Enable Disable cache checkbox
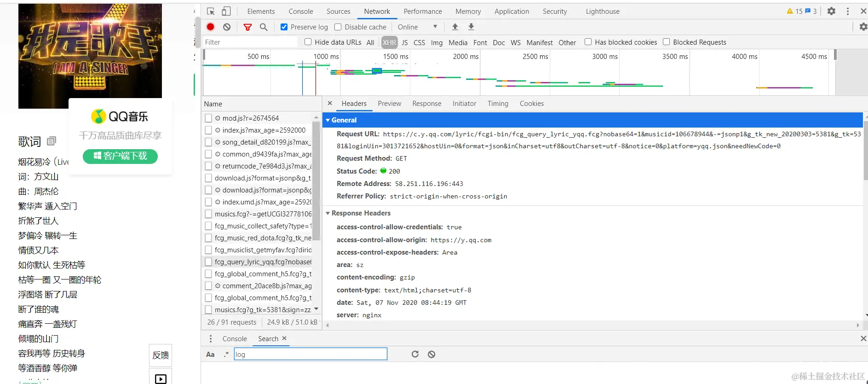 (x=338, y=27)
